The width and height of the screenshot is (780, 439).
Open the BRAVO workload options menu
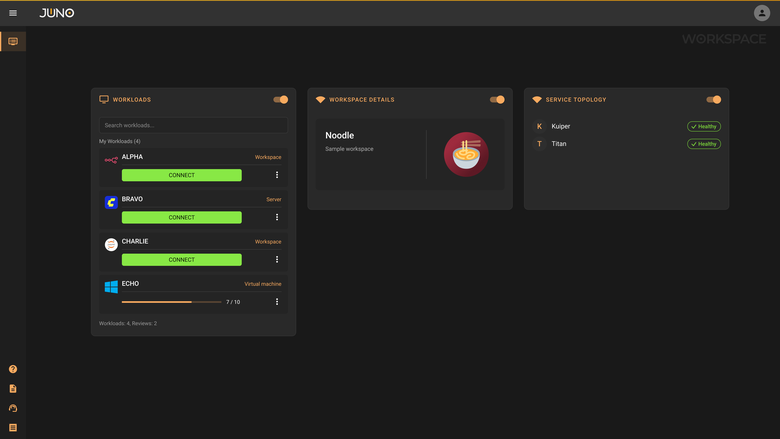click(x=277, y=217)
